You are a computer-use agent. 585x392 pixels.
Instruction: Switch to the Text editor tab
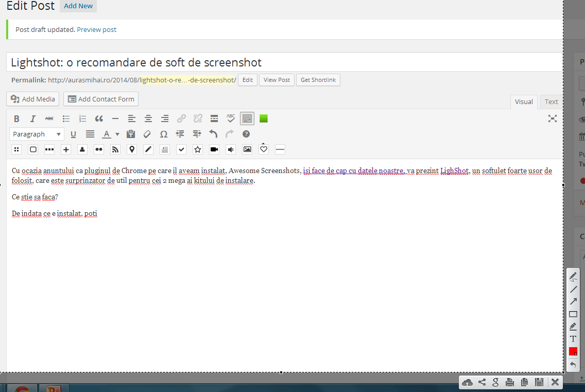[x=552, y=101]
